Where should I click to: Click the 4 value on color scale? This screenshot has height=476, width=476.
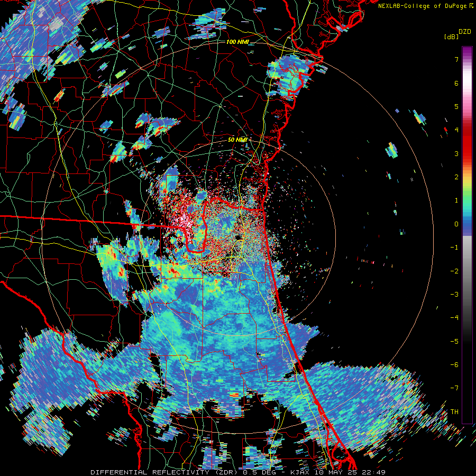[456, 130]
